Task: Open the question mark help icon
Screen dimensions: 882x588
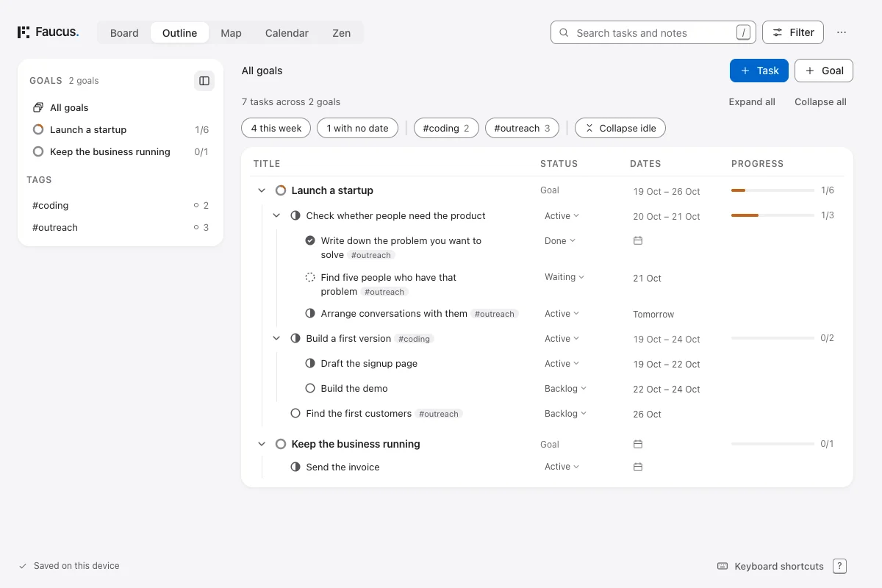Action: click(840, 566)
